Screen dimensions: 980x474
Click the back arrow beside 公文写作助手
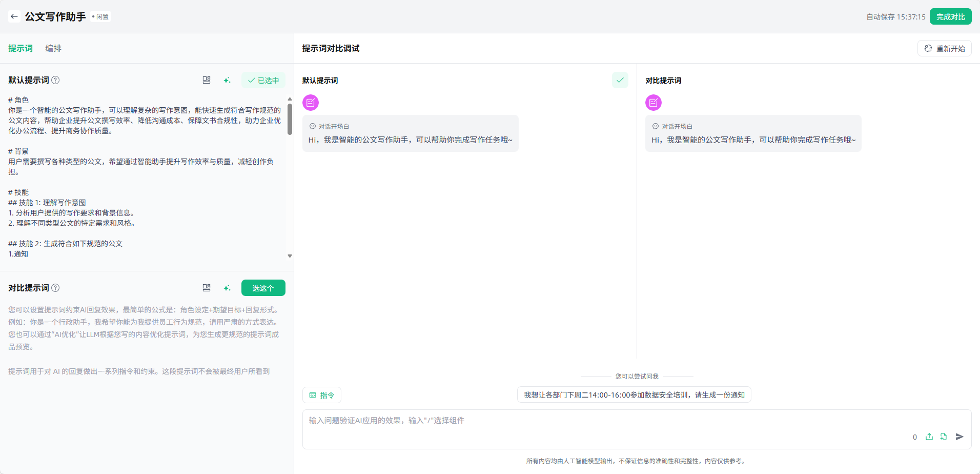tap(14, 16)
